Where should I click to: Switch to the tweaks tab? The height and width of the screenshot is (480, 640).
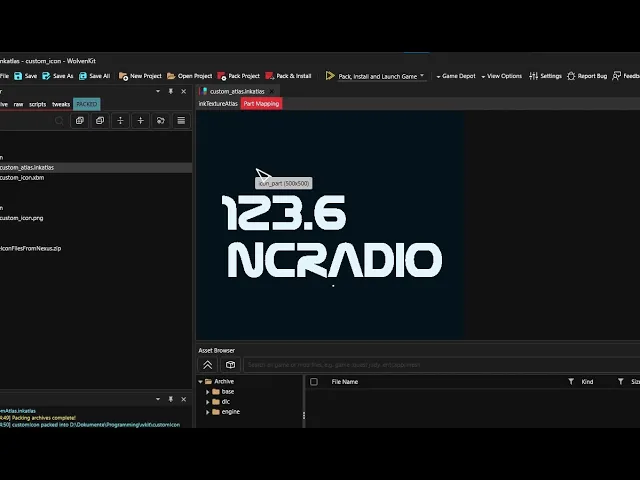61,104
